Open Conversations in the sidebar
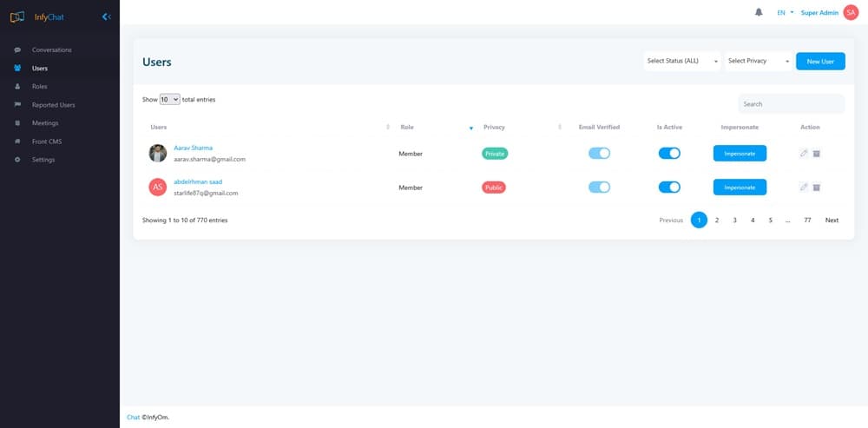The height and width of the screenshot is (428, 868). (51, 49)
